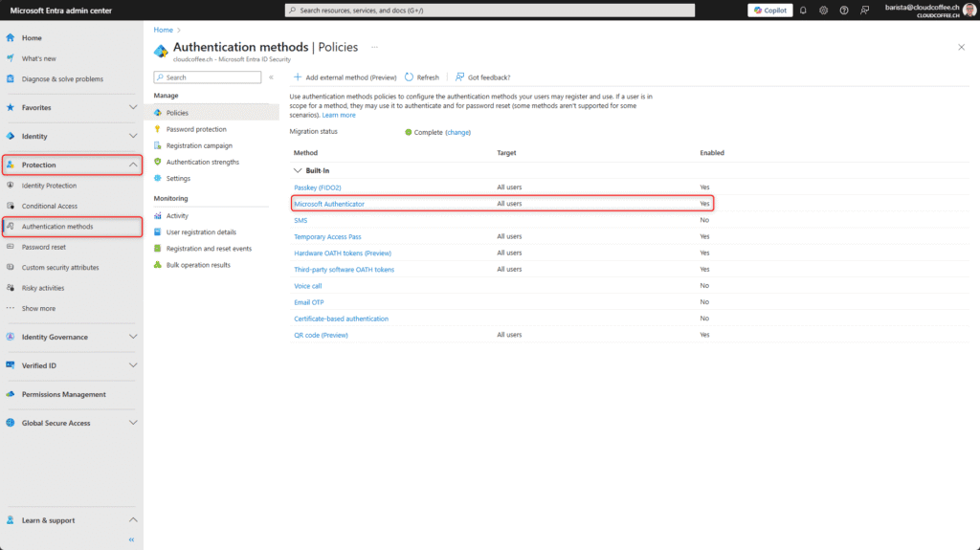980x550 pixels.
Task: Open Voice call method
Action: pyautogui.click(x=308, y=286)
